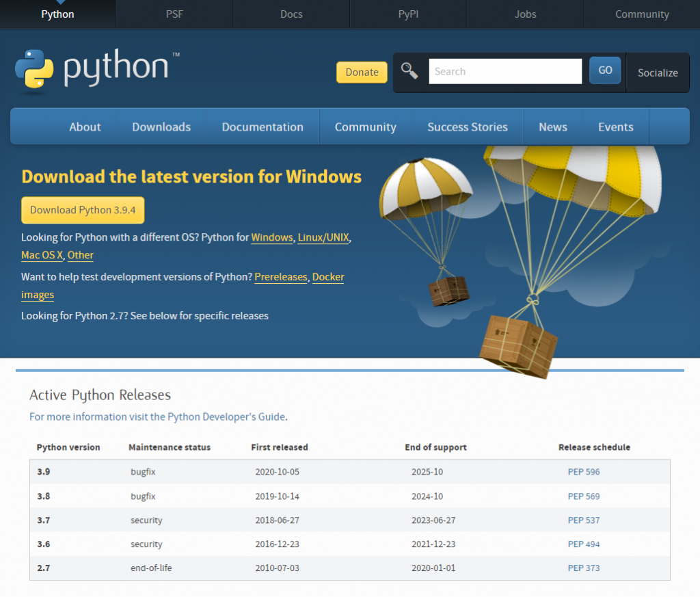Switch to the PyPI tab
700x597 pixels.
click(408, 14)
